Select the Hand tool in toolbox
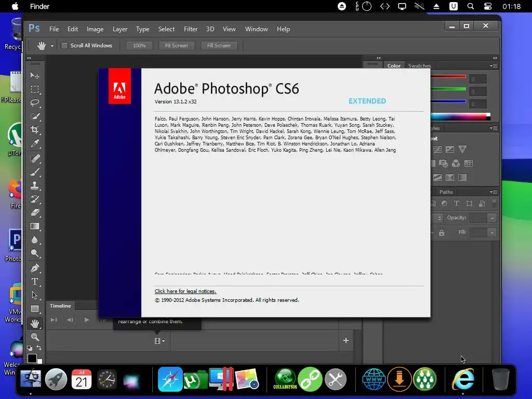 (x=35, y=324)
